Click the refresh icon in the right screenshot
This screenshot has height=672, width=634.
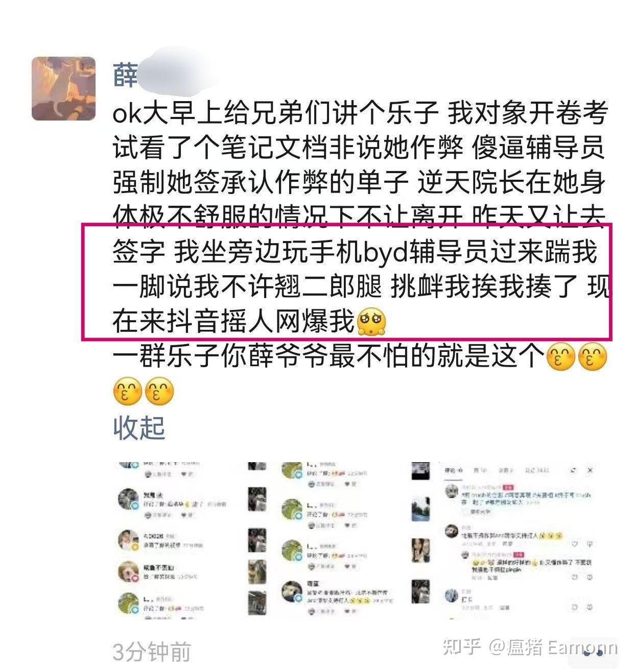(573, 470)
